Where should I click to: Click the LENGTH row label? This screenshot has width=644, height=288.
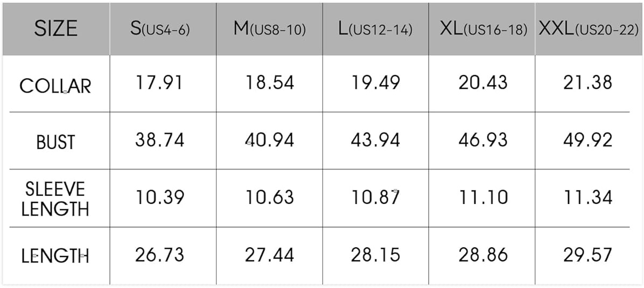pos(55,256)
